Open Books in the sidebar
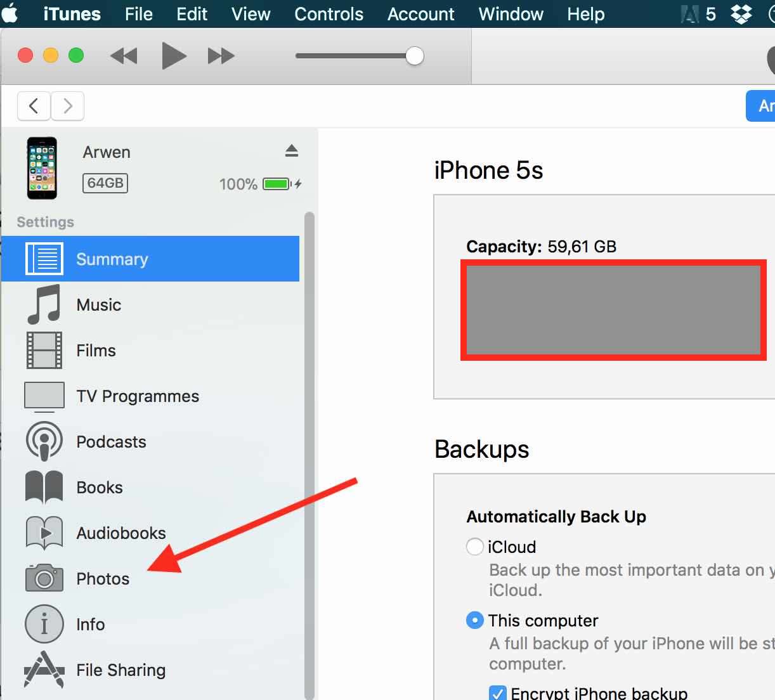 [150, 487]
